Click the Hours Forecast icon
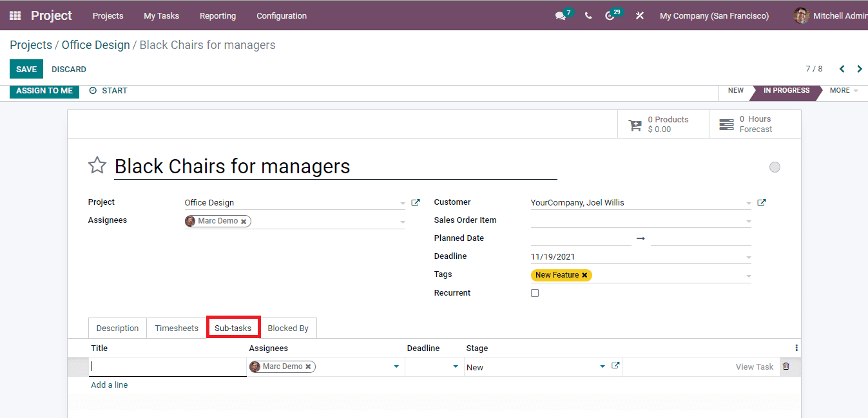Image resolution: width=868 pixels, height=418 pixels. coord(727,123)
